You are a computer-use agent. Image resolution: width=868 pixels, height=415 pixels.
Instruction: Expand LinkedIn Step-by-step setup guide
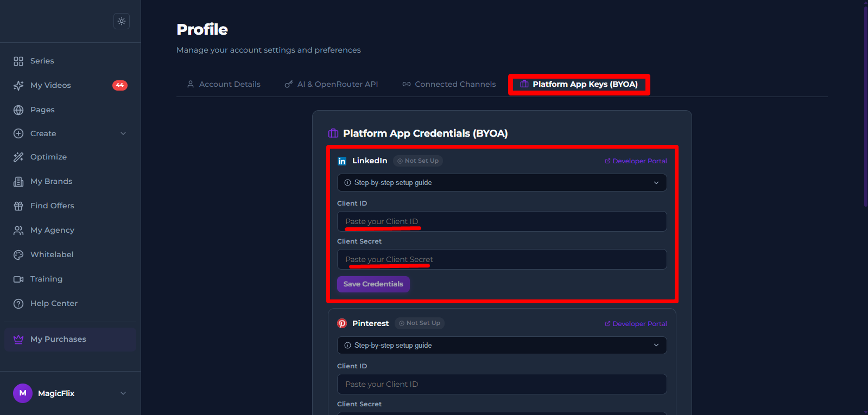[502, 183]
